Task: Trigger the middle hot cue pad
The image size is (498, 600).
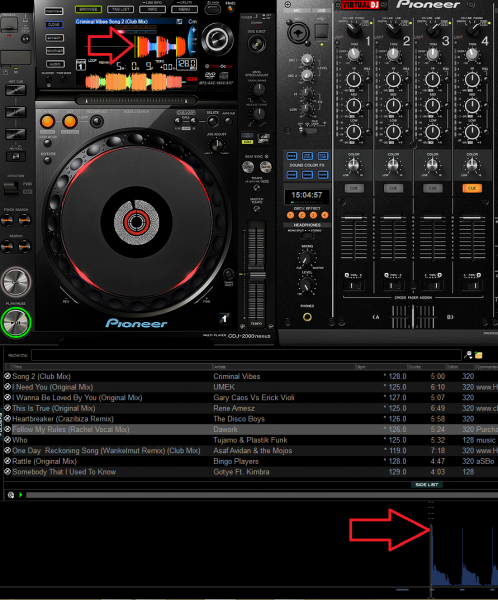Action: coord(16,112)
